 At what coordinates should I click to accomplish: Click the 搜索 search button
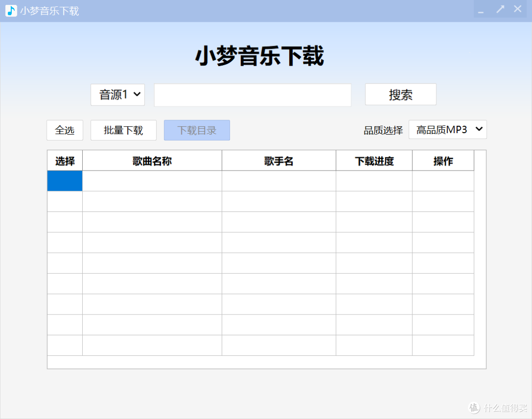click(x=400, y=94)
